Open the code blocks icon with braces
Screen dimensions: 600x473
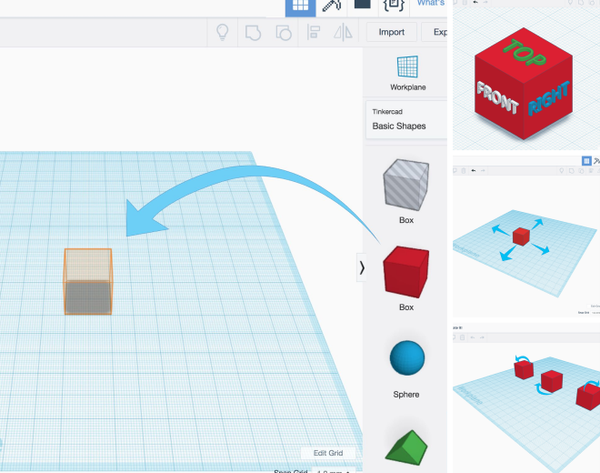tap(393, 6)
